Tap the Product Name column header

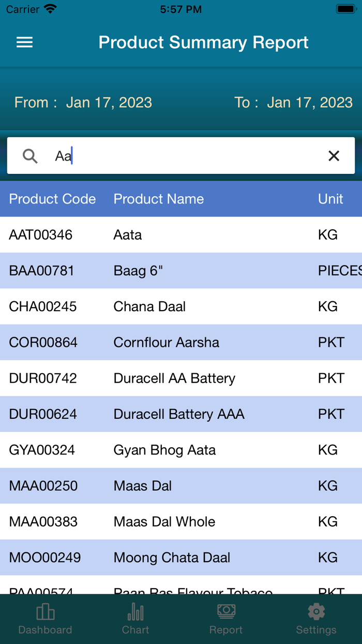coord(159,199)
